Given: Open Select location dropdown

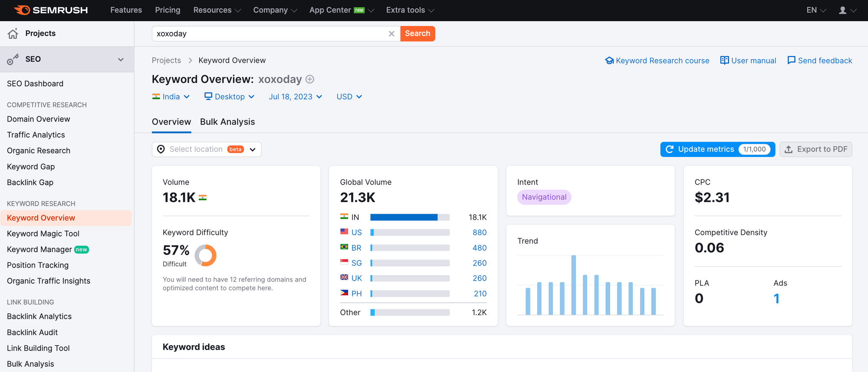Looking at the screenshot, I should tap(207, 149).
